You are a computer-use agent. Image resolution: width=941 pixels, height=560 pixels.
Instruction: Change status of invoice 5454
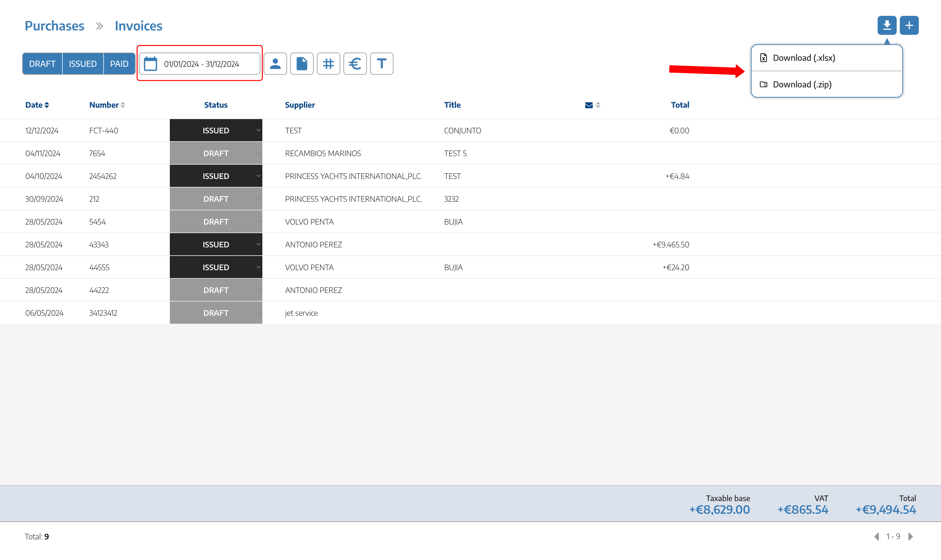pyautogui.click(x=216, y=222)
